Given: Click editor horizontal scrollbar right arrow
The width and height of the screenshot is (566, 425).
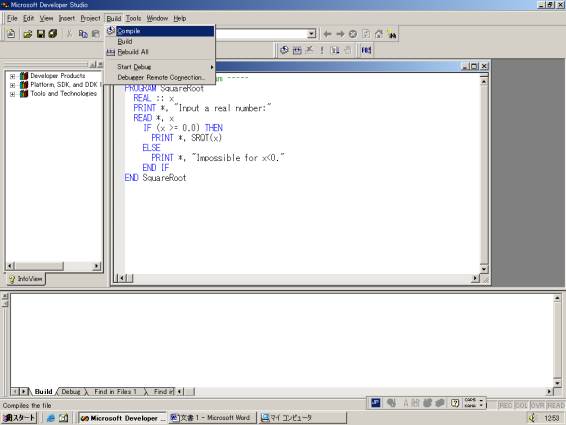Looking at the screenshot, I should click(476, 278).
